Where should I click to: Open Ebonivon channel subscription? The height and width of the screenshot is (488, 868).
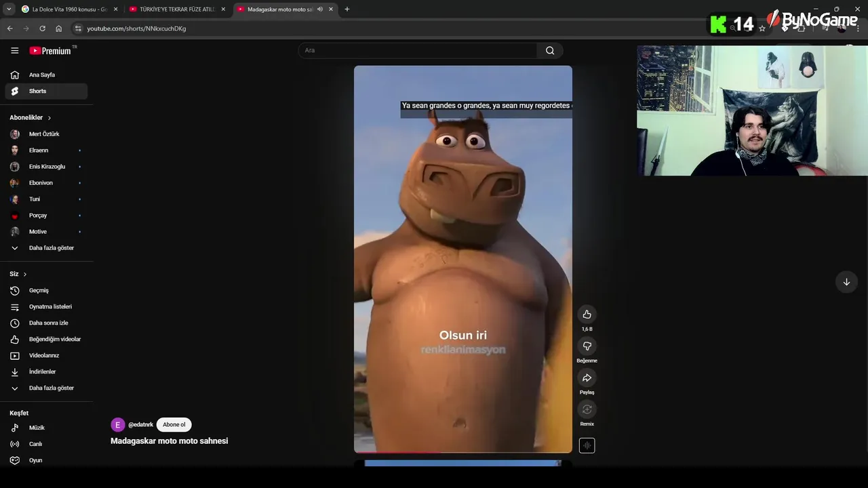coord(46,183)
